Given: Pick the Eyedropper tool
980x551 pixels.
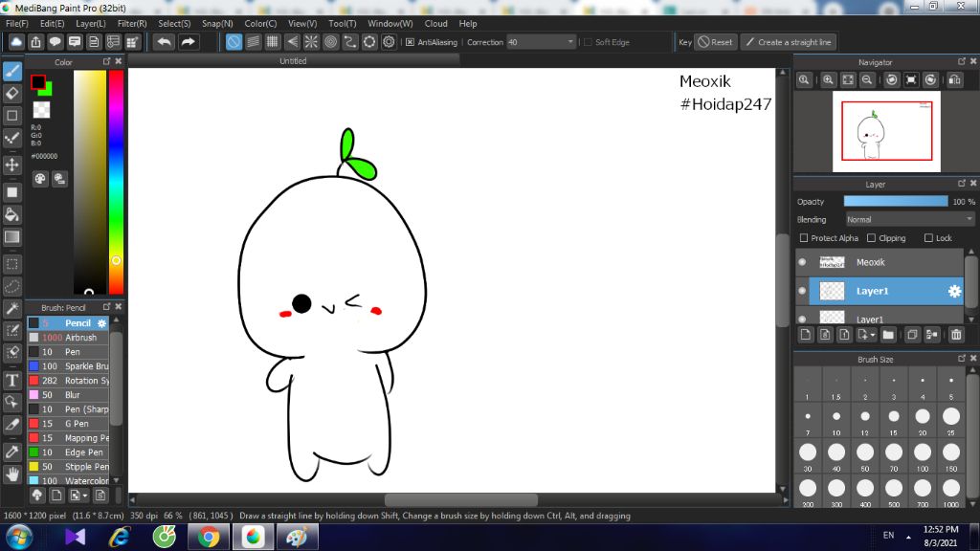Looking at the screenshot, I should [x=11, y=452].
